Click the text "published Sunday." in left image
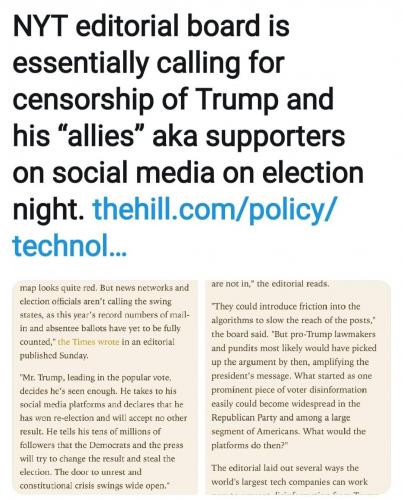Screen dimensions: 403x500 pos(54,356)
